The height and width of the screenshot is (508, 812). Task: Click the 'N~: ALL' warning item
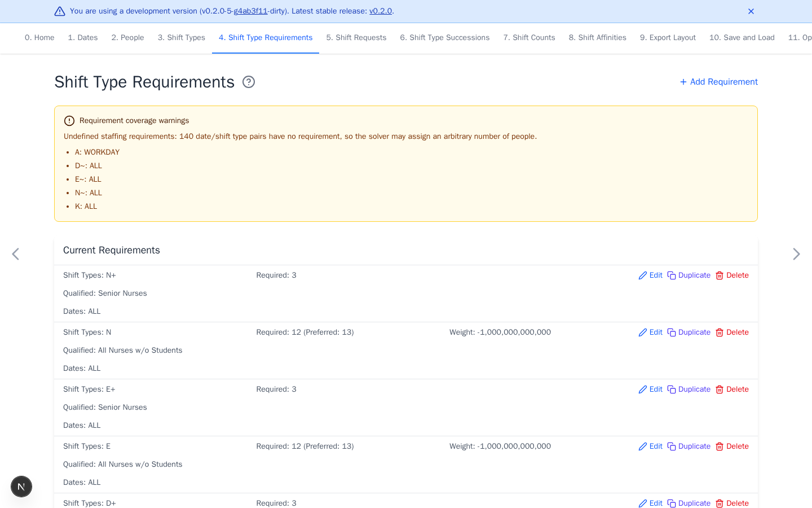tap(89, 193)
